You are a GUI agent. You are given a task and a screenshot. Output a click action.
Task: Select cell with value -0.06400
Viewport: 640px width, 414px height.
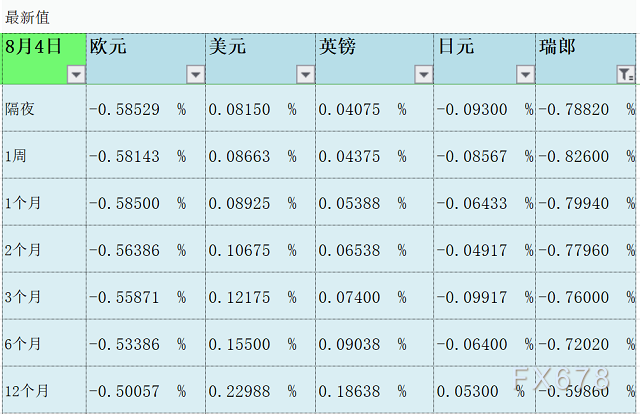coord(484,343)
